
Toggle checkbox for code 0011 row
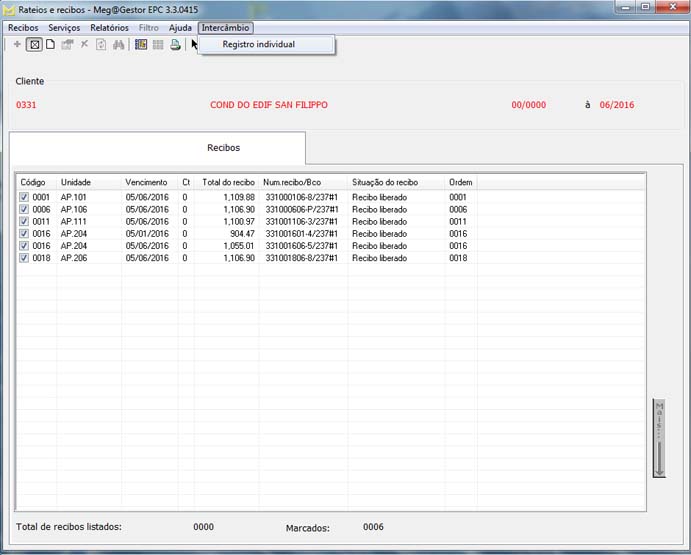[24, 222]
